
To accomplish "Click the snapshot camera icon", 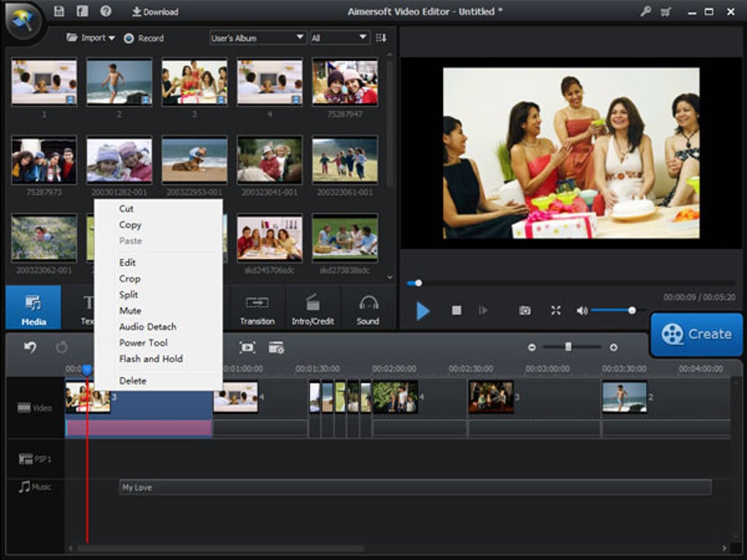I will [x=524, y=310].
